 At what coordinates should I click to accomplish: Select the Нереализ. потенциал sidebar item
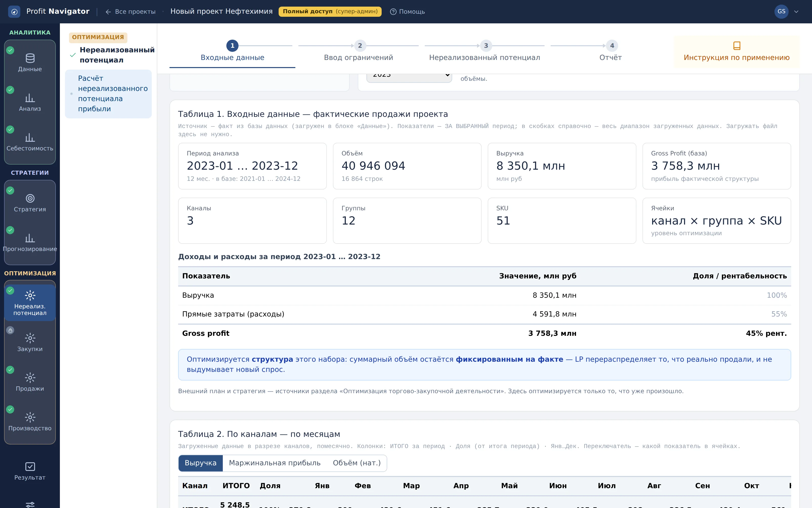tap(30, 303)
